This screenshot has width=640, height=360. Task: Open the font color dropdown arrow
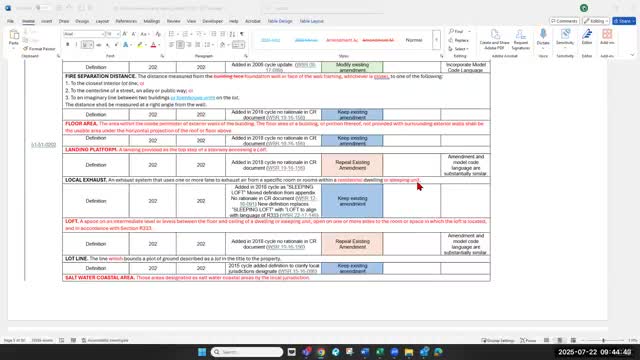click(x=159, y=44)
